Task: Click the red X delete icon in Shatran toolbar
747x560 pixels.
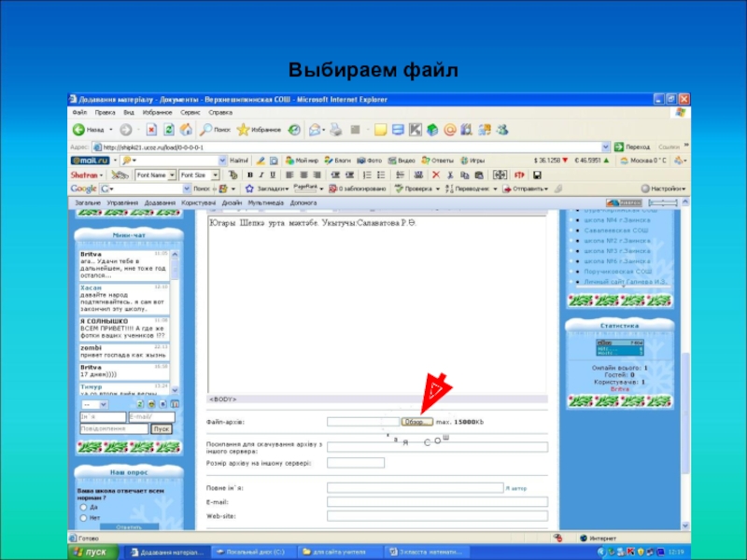Action: (x=435, y=175)
